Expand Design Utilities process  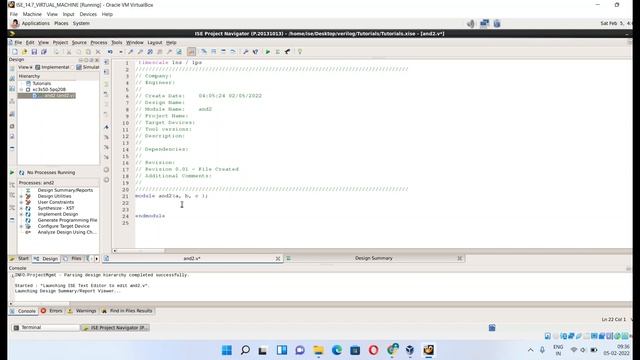point(21,196)
